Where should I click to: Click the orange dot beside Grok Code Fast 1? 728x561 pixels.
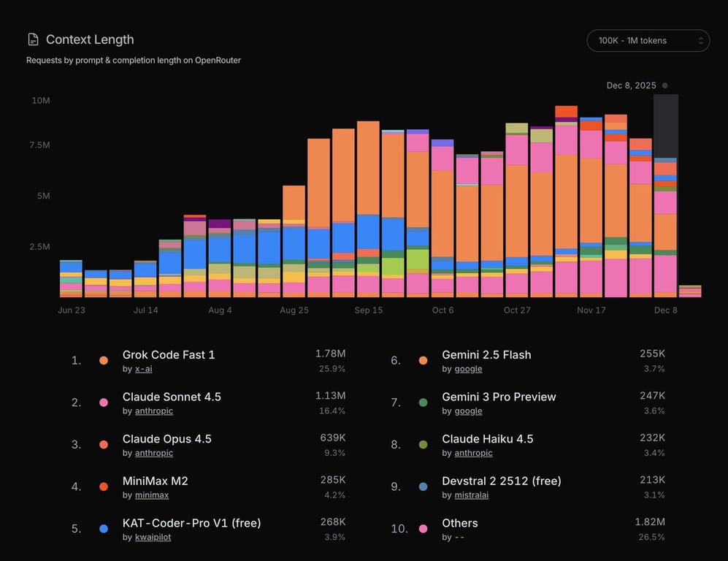coord(103,360)
